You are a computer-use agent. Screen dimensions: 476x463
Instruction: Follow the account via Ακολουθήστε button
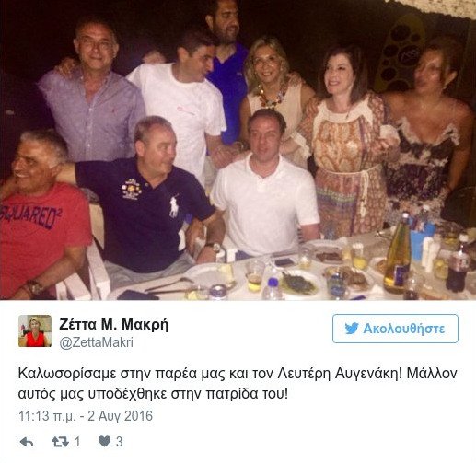[395, 329]
